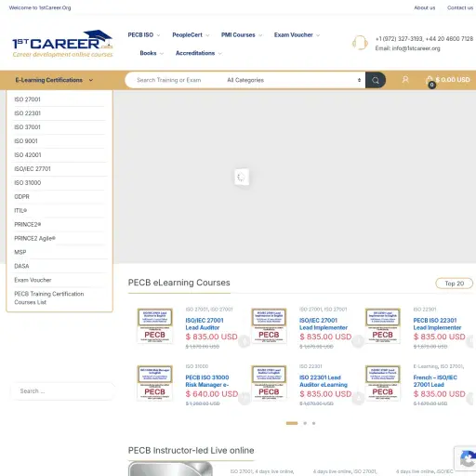Click the Top 20 button
Image resolution: width=476 pixels, height=476 pixels.
pos(454,284)
